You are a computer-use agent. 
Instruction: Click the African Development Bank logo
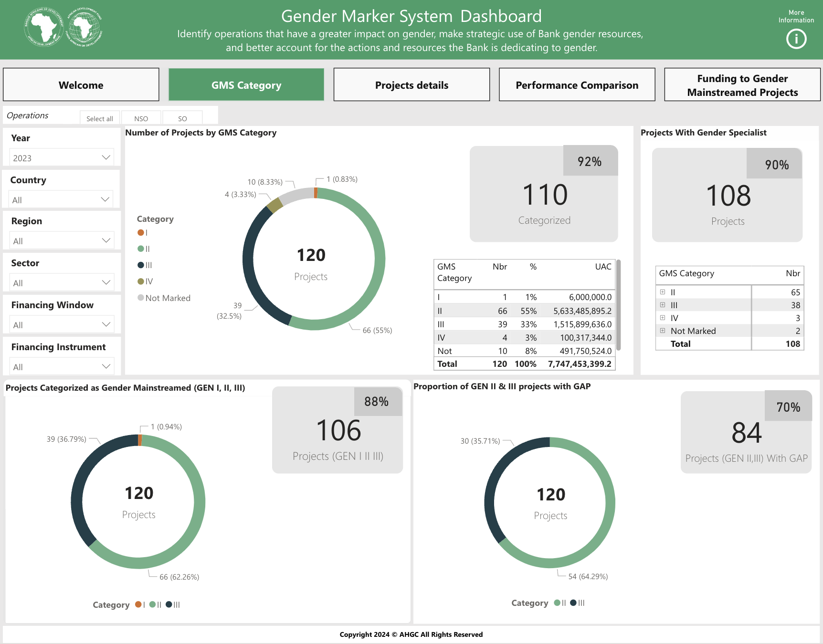tap(63, 27)
